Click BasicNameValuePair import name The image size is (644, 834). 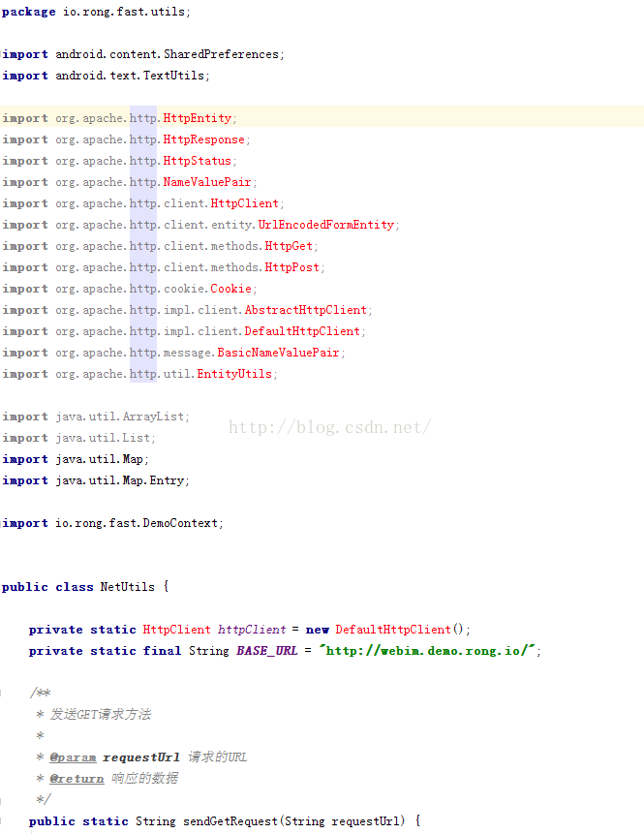click(278, 353)
